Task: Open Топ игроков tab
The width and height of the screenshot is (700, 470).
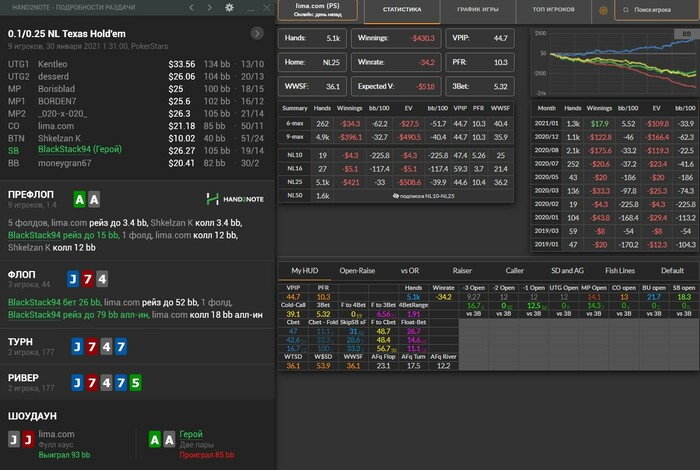Action: 553,11
